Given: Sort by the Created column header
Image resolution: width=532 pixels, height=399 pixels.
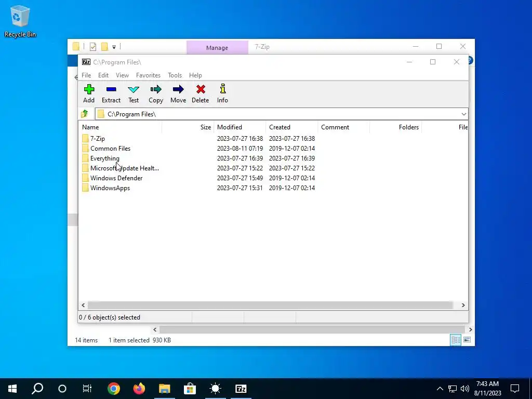Looking at the screenshot, I should (x=292, y=127).
